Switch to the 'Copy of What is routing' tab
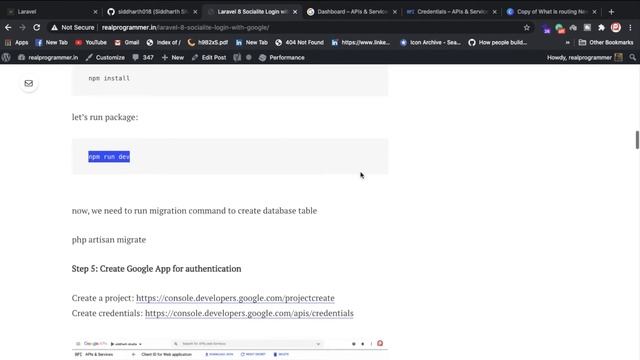 (x=551, y=12)
